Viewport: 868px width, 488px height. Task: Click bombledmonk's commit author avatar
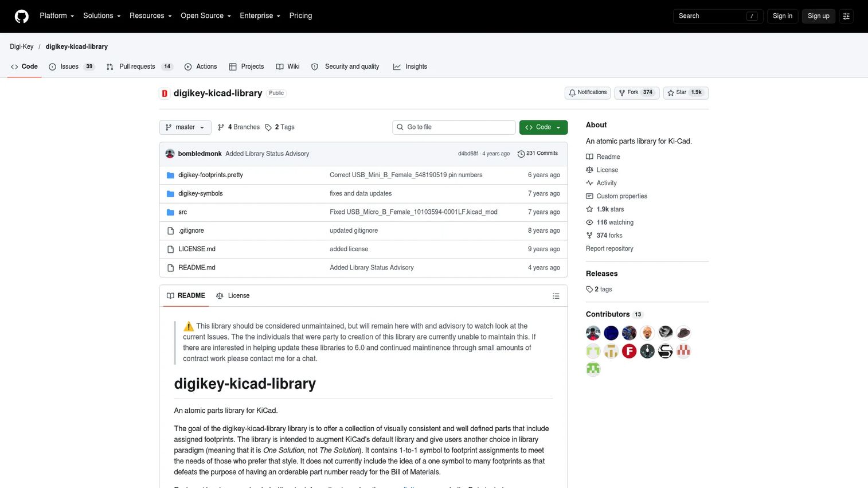click(170, 154)
